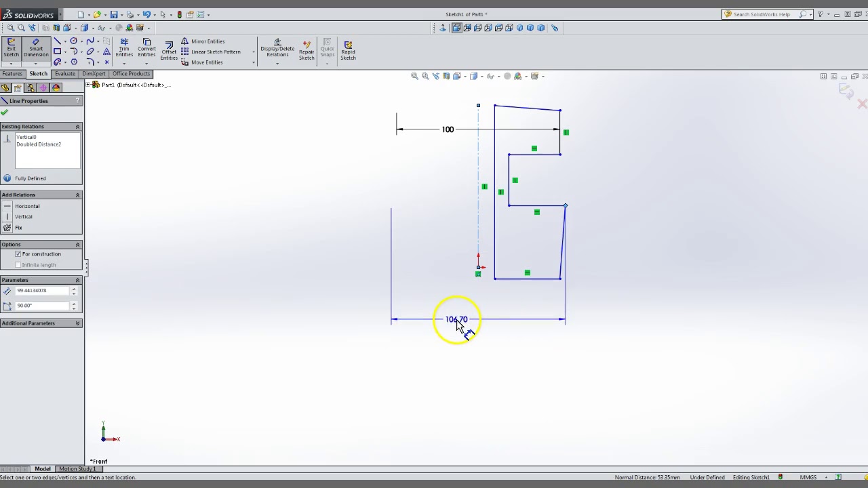Use the Offset Entities tool
868x488 pixels.
pos(169,51)
